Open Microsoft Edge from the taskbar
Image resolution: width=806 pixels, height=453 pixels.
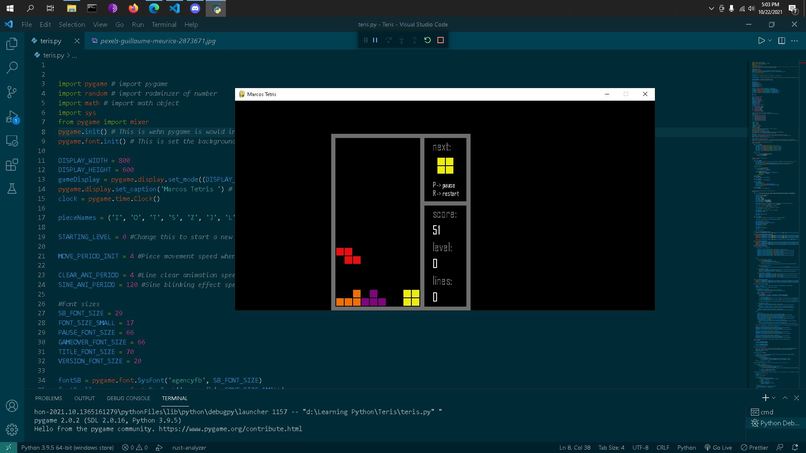click(154, 8)
